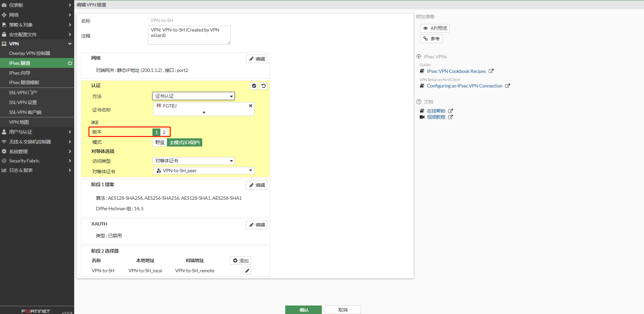
Task: Open the VPN-to-SH_peer certificate dropdown
Action: (x=204, y=171)
